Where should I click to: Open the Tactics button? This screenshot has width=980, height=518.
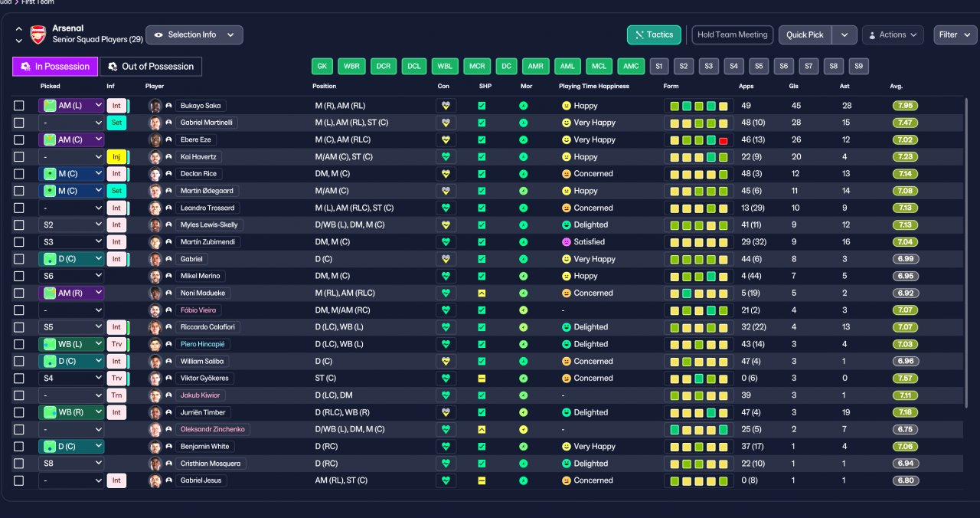click(x=654, y=34)
